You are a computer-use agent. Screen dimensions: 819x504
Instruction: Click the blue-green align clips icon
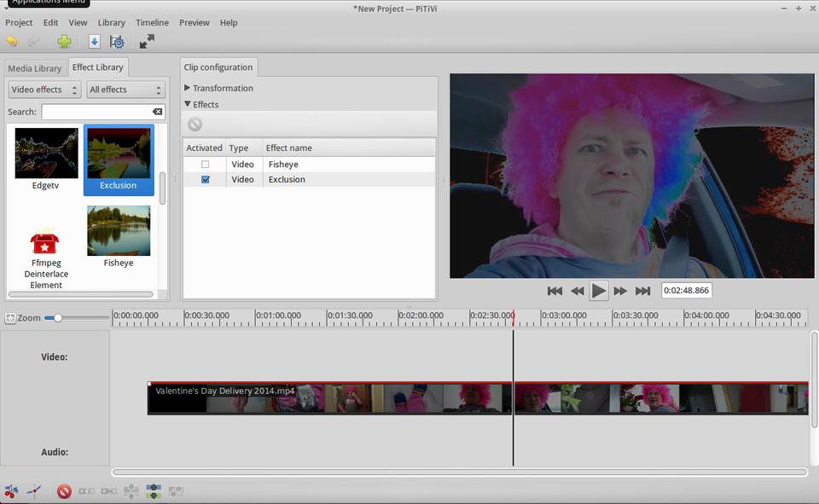154,491
